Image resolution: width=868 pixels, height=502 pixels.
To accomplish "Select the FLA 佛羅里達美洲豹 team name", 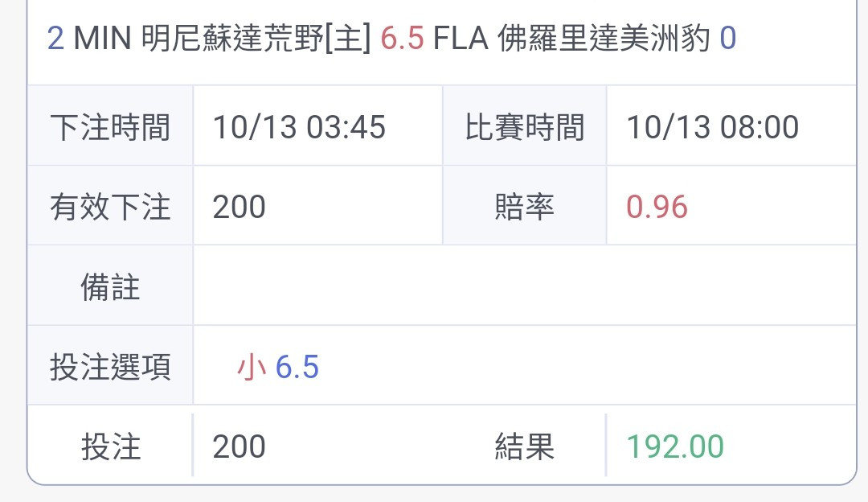I will click(x=571, y=39).
